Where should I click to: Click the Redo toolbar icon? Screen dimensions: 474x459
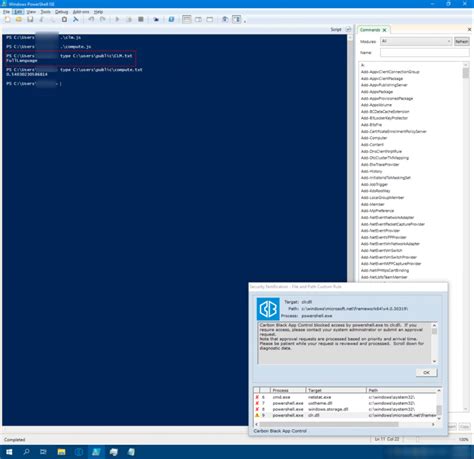click(102, 20)
